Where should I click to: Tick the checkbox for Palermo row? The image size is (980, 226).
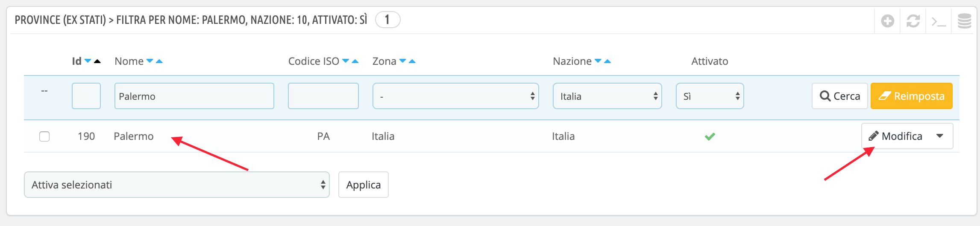[44, 136]
